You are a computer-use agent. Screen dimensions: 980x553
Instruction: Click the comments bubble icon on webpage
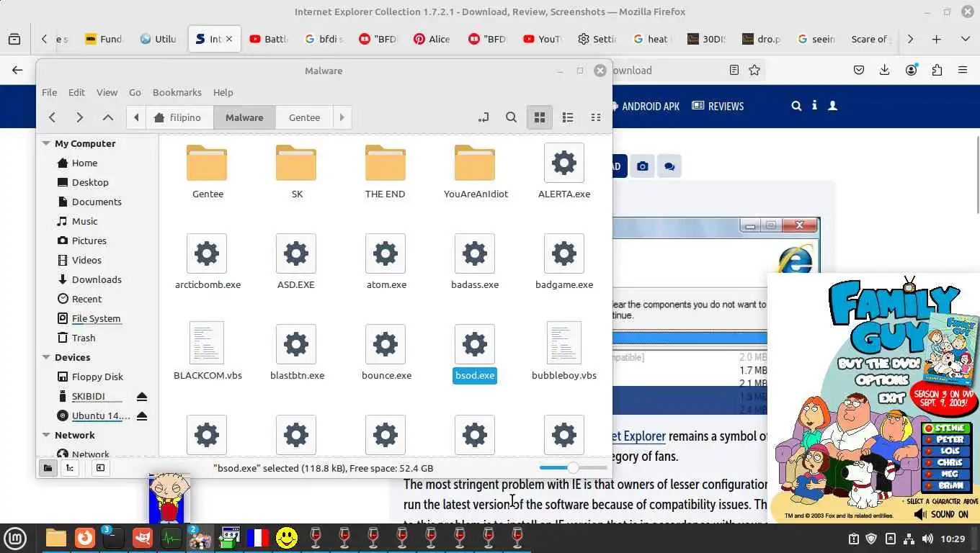coord(669,166)
